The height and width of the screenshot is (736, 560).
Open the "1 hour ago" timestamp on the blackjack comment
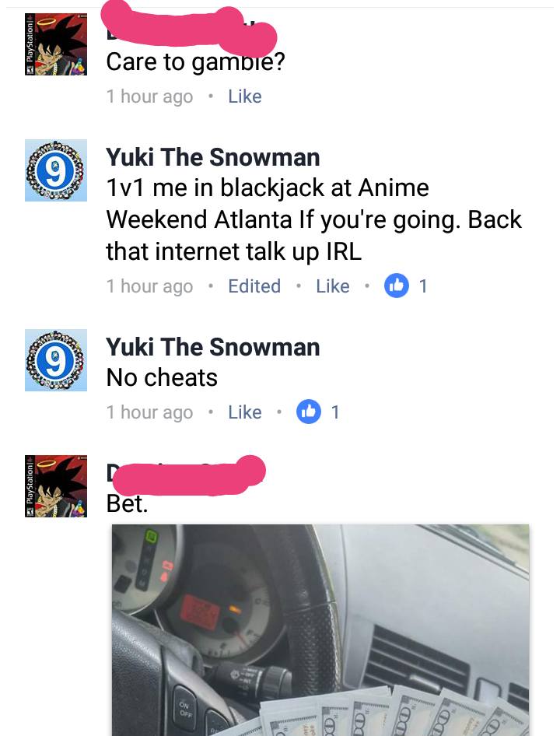[x=150, y=286]
